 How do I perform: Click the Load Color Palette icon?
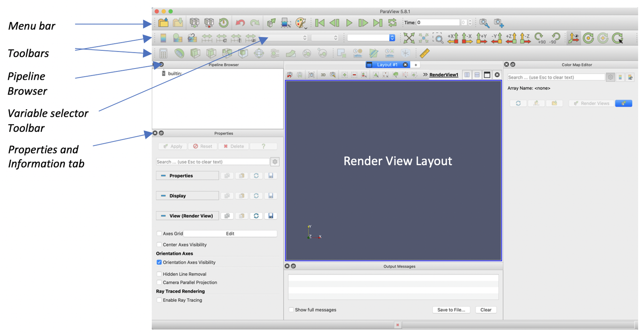301,23
